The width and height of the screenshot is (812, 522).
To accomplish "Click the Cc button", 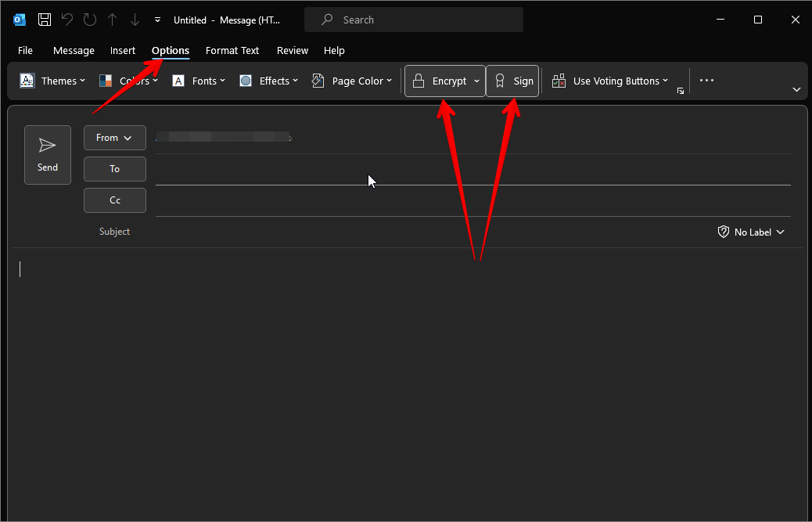I will click(x=114, y=200).
